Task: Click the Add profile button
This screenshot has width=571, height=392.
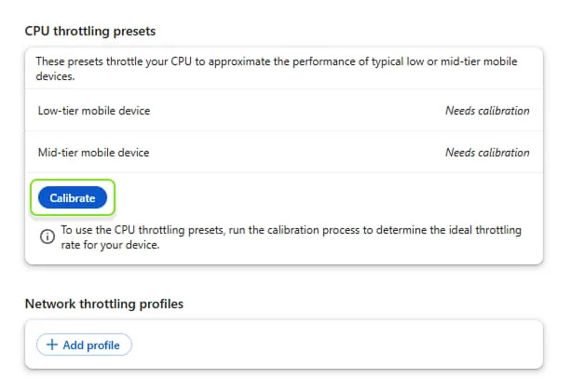Action: [84, 345]
